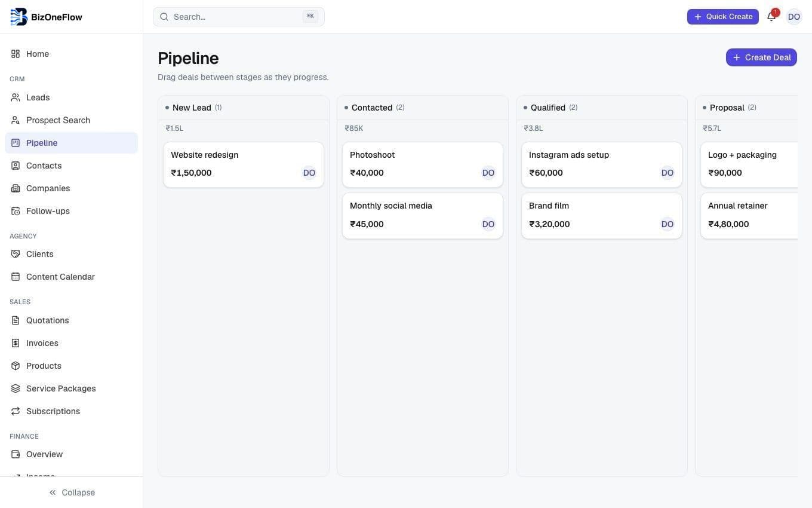This screenshot has width=812, height=508.
Task: Open the Annual retainer deal card
Action: point(749,216)
